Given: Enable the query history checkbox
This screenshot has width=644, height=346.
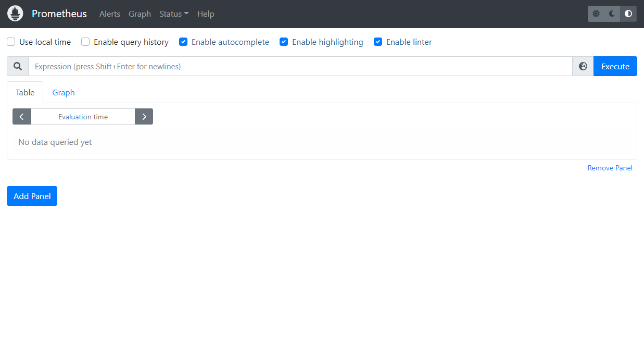Looking at the screenshot, I should (85, 42).
